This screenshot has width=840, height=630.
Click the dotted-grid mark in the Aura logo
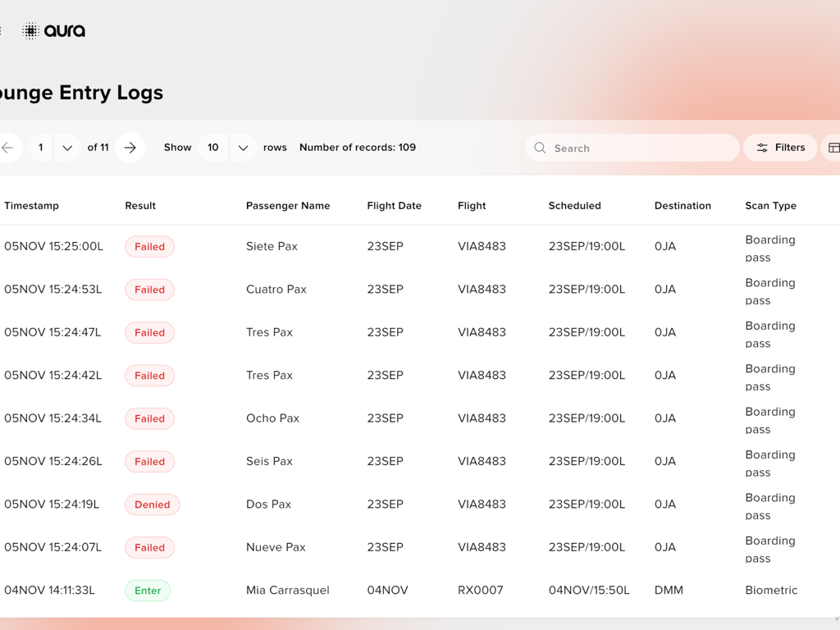30,30
